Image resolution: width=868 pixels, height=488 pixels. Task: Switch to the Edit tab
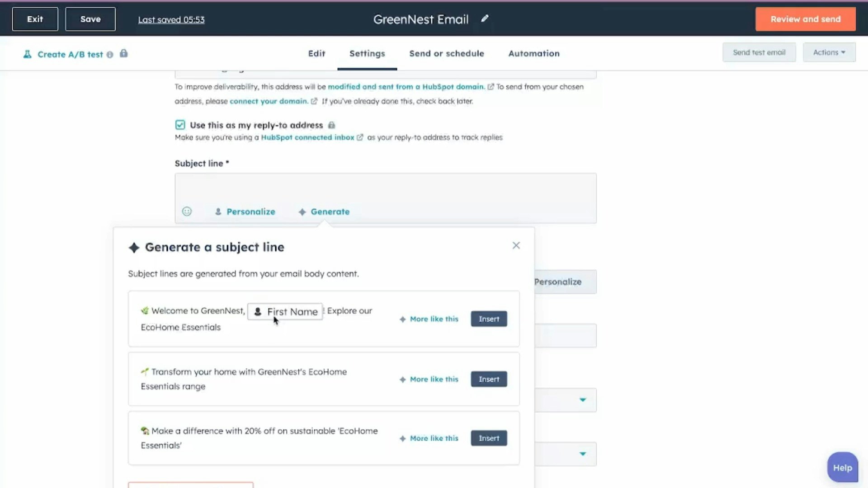pos(316,53)
